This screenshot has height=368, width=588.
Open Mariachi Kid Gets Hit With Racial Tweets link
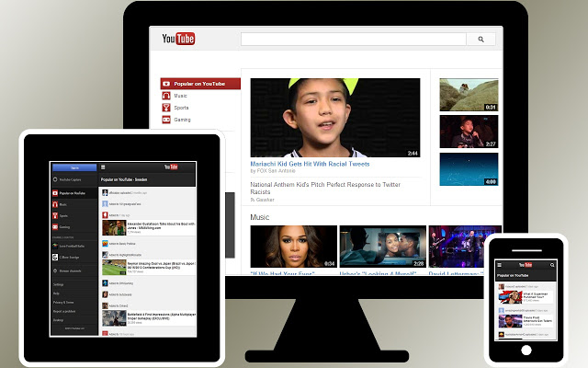309,166
